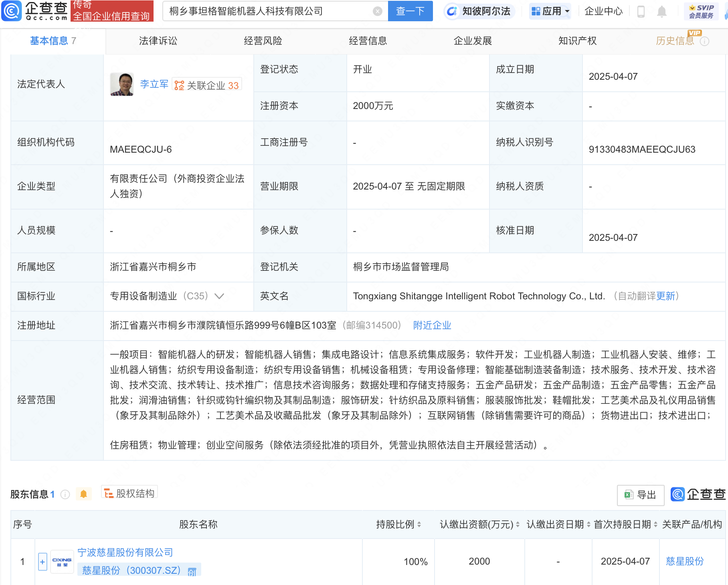Click the icon after stock code tag

[192, 572]
